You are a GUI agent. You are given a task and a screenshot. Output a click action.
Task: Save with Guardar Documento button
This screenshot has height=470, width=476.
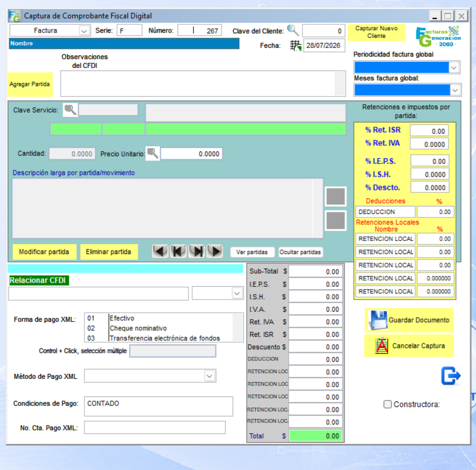pos(409,320)
